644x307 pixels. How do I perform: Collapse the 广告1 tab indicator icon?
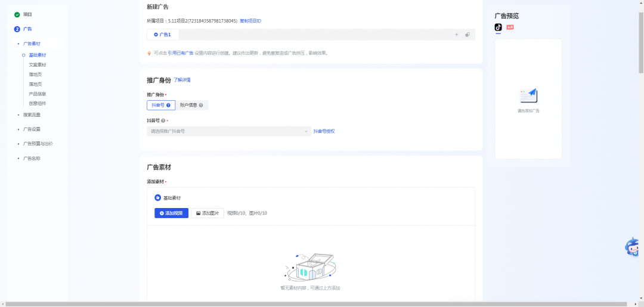(x=156, y=35)
